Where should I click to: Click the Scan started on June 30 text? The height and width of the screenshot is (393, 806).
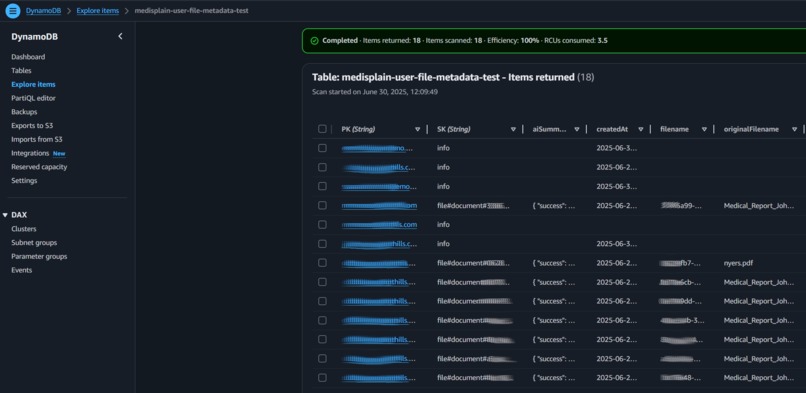pos(375,92)
